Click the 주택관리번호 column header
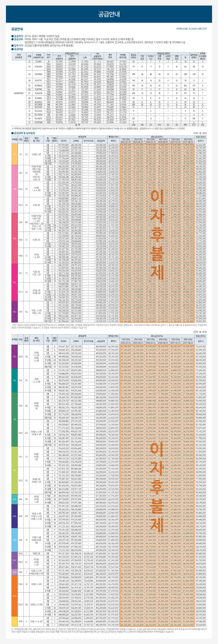This screenshot has width=218, height=644. tap(19, 56)
